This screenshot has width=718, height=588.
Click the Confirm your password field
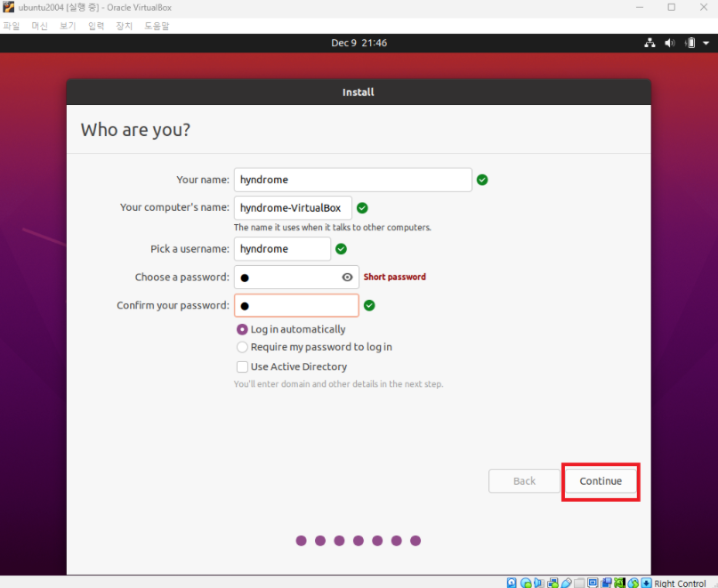tap(296, 305)
